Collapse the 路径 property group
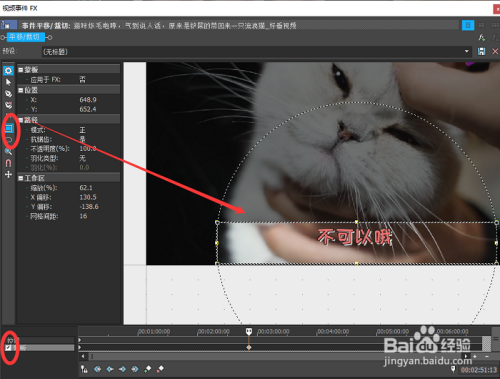Viewport: 500px width, 379px height. [21, 120]
